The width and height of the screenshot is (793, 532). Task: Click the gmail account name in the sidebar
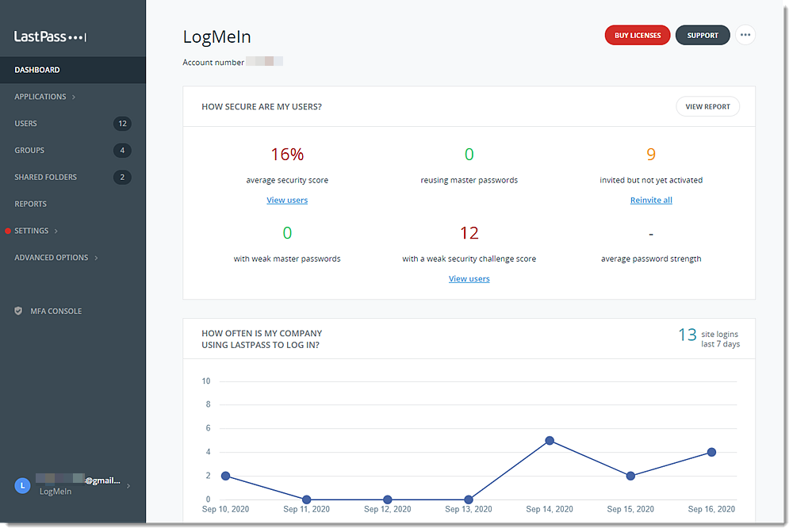[x=79, y=480]
